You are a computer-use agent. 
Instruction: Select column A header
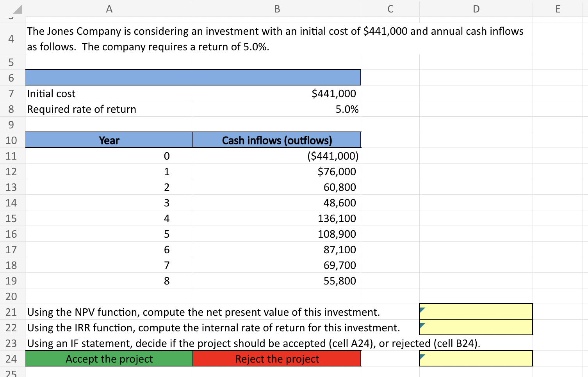109,9
